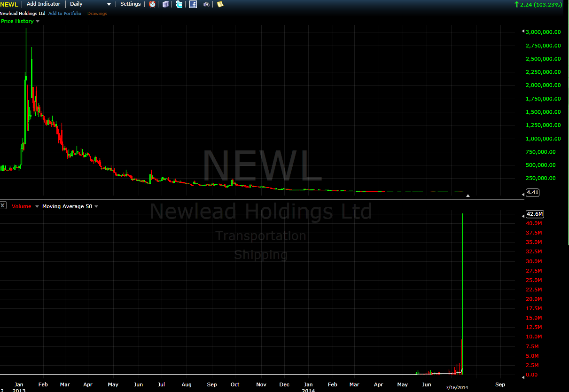Viewport: 569px width, 392px height.
Task: Open the Daily timeframe dropdown
Action: [90, 4]
